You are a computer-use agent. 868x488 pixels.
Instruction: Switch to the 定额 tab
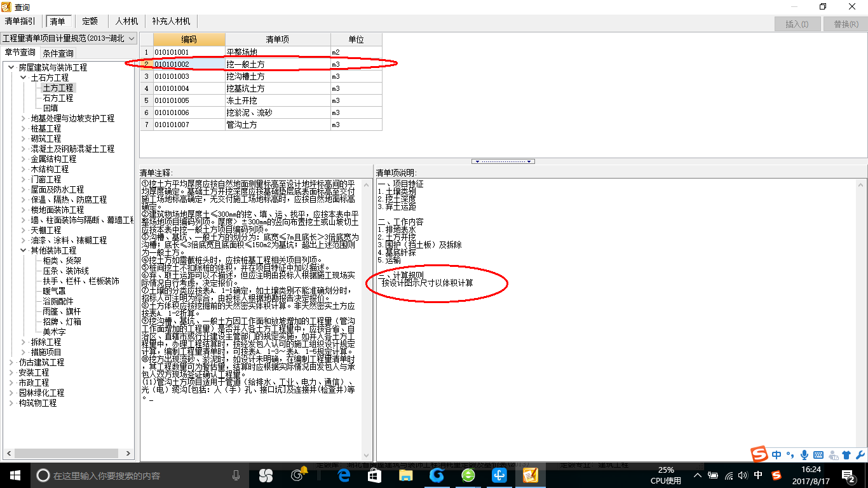coord(90,22)
